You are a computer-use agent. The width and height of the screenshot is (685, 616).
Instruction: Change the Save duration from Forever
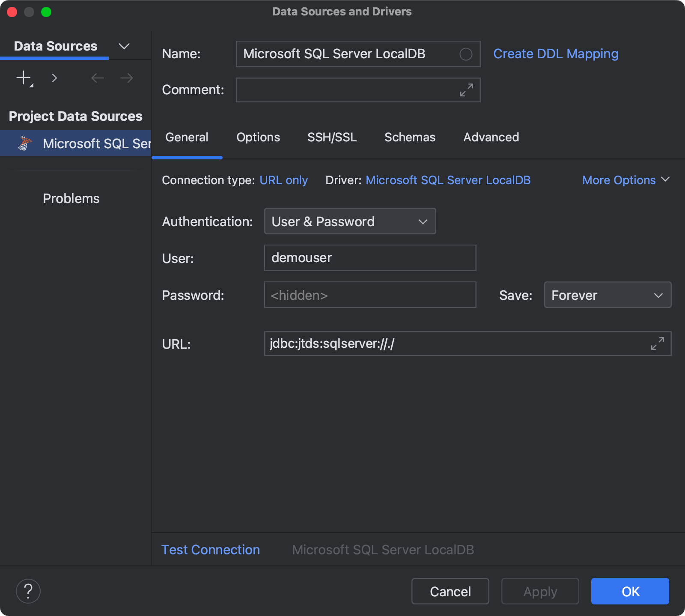[607, 295]
